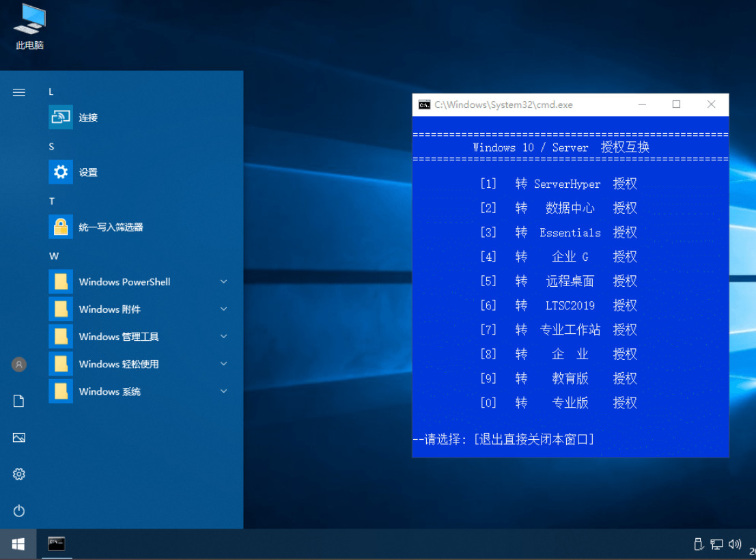Image resolution: width=756 pixels, height=560 pixels.
Task: Collapse the Start menu hamburger navigation
Action: pos(19,92)
